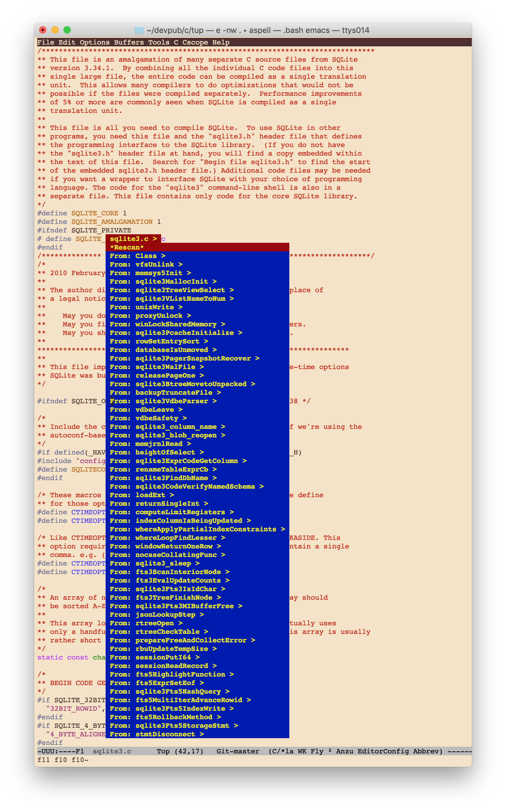
Task: Expand the 'From: sessionPutI64' submenu
Action: (x=197, y=657)
